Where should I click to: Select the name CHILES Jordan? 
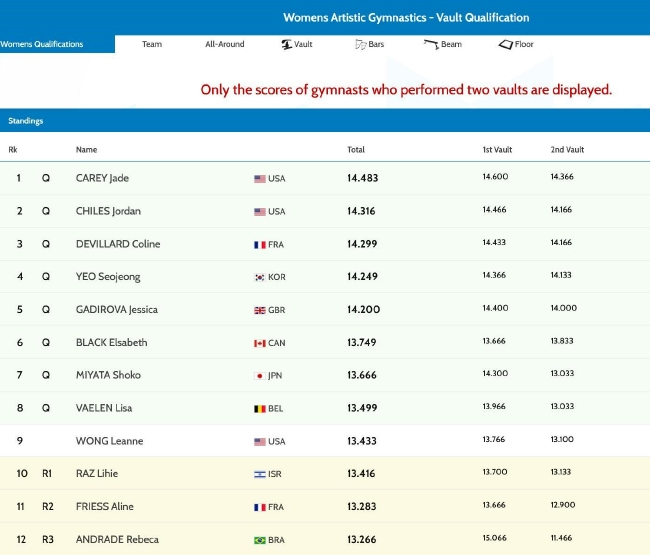[108, 211]
